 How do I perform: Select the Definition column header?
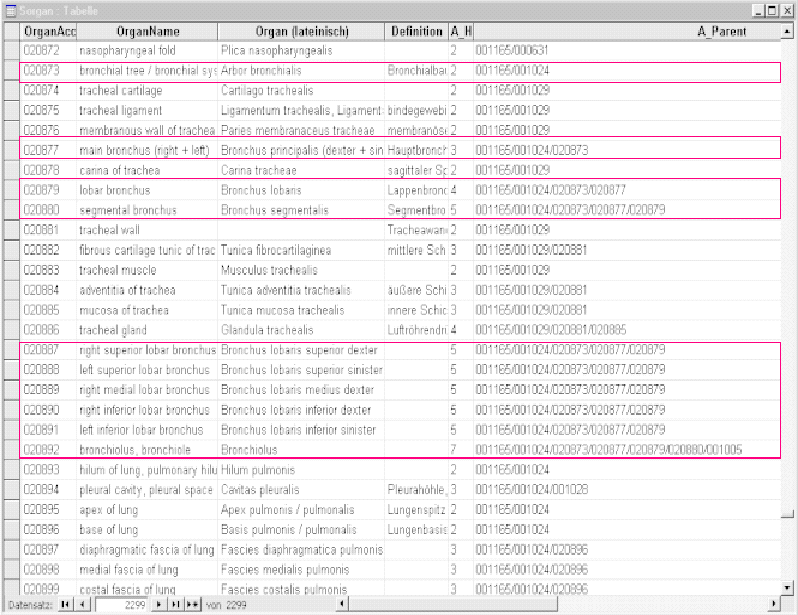pos(416,31)
